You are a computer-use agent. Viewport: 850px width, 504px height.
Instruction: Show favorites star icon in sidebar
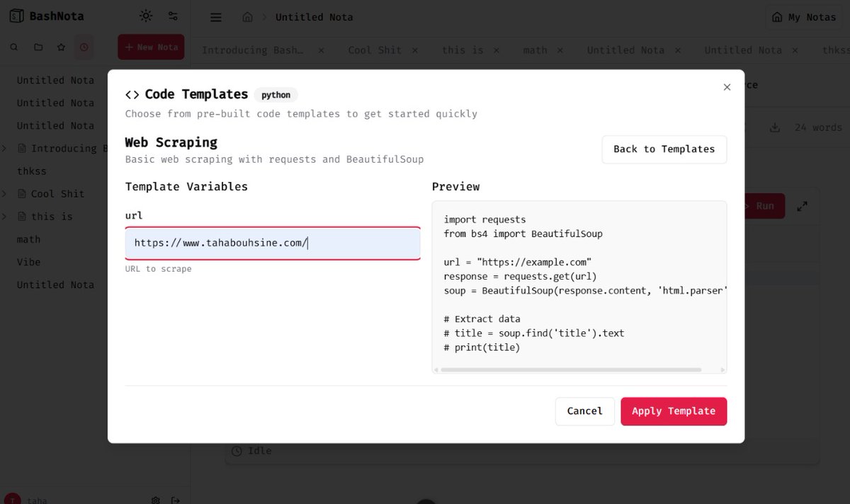pyautogui.click(x=61, y=47)
